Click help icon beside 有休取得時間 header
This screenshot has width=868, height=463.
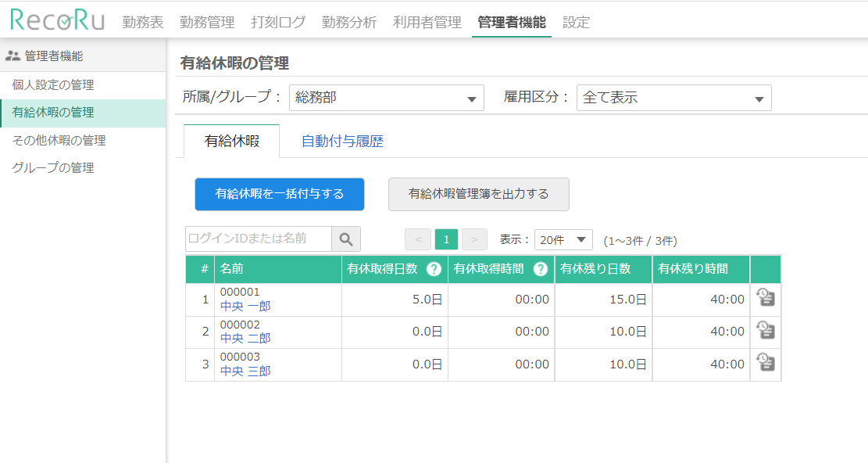coord(541,269)
